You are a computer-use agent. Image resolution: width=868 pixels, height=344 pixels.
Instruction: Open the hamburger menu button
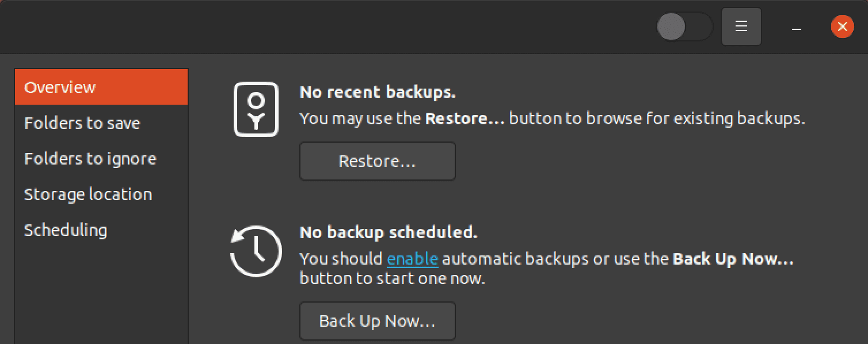point(741,26)
